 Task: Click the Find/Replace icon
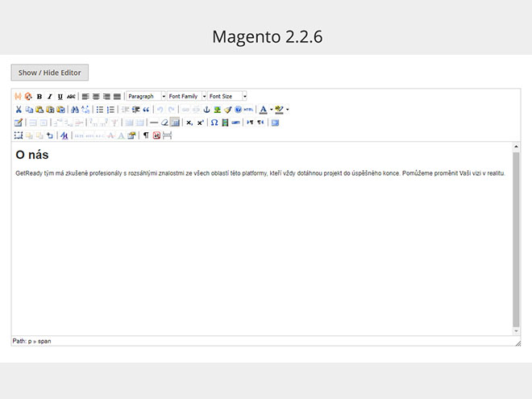coord(85,110)
